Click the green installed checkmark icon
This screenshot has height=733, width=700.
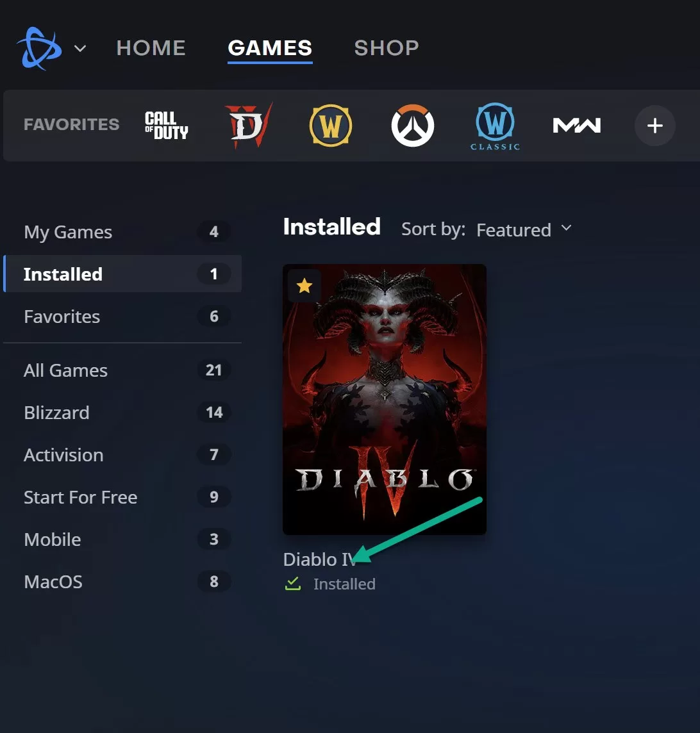tap(293, 584)
